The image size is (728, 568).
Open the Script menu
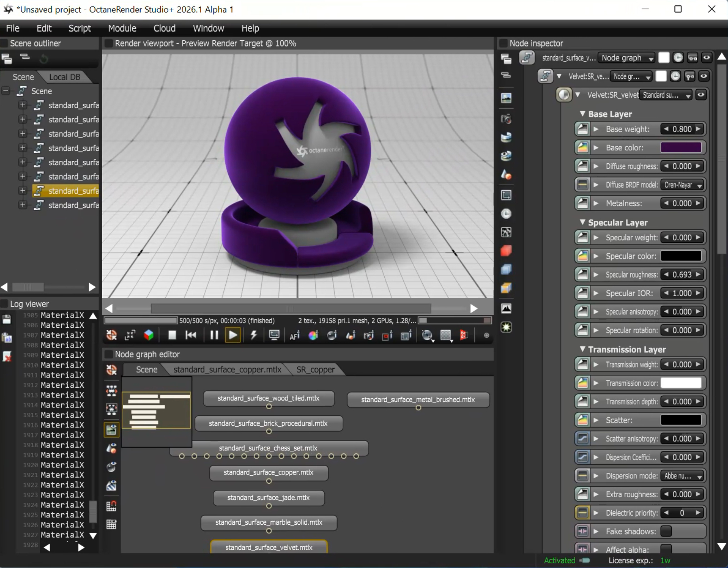coord(79,28)
